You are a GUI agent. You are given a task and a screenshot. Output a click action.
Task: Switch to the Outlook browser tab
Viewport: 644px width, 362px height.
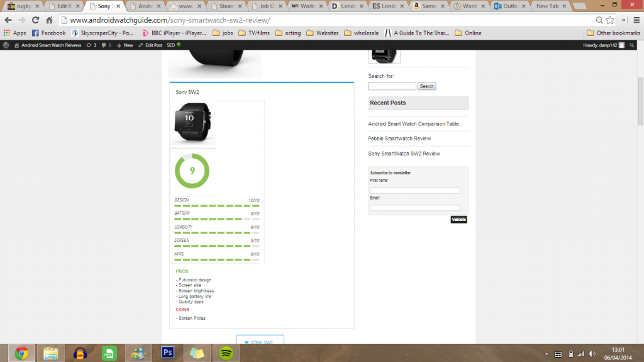508,6
